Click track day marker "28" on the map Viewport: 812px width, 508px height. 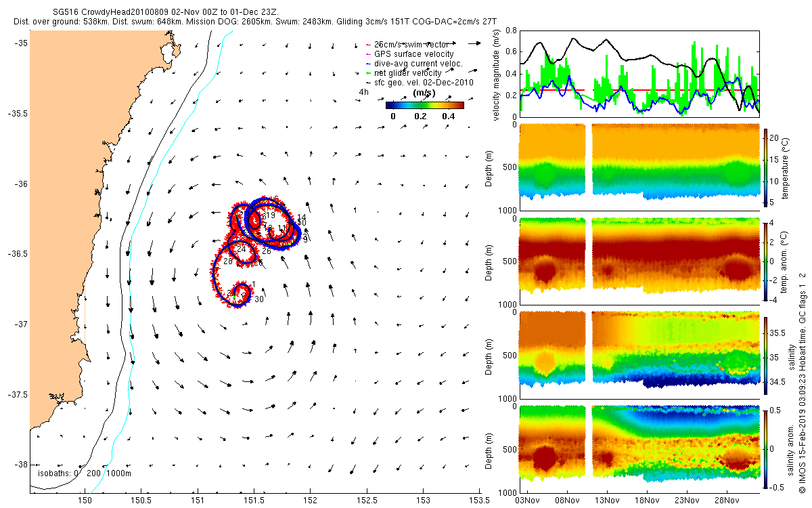click(x=228, y=261)
